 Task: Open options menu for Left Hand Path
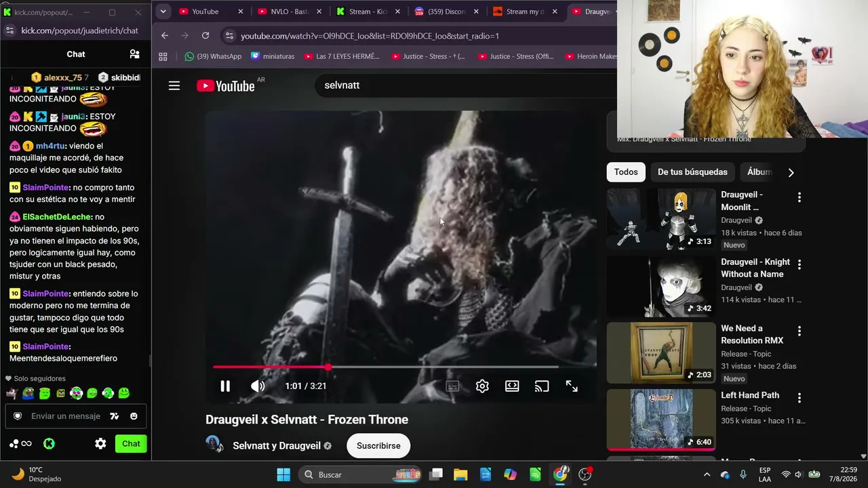[x=800, y=397]
